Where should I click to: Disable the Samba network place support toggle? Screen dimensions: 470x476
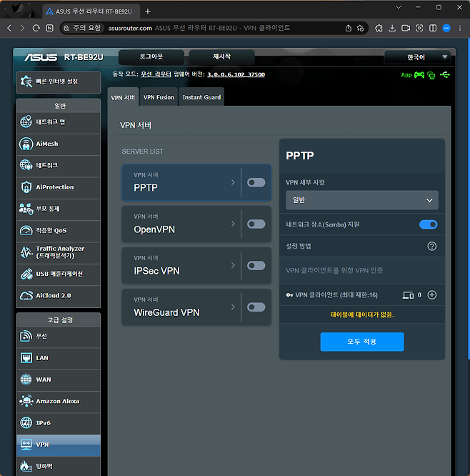[x=428, y=224]
